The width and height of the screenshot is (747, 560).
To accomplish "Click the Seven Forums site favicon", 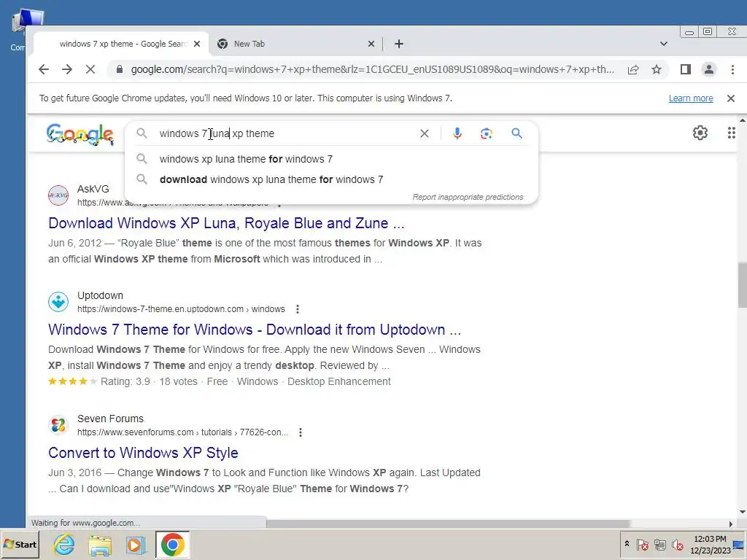I will click(58, 425).
